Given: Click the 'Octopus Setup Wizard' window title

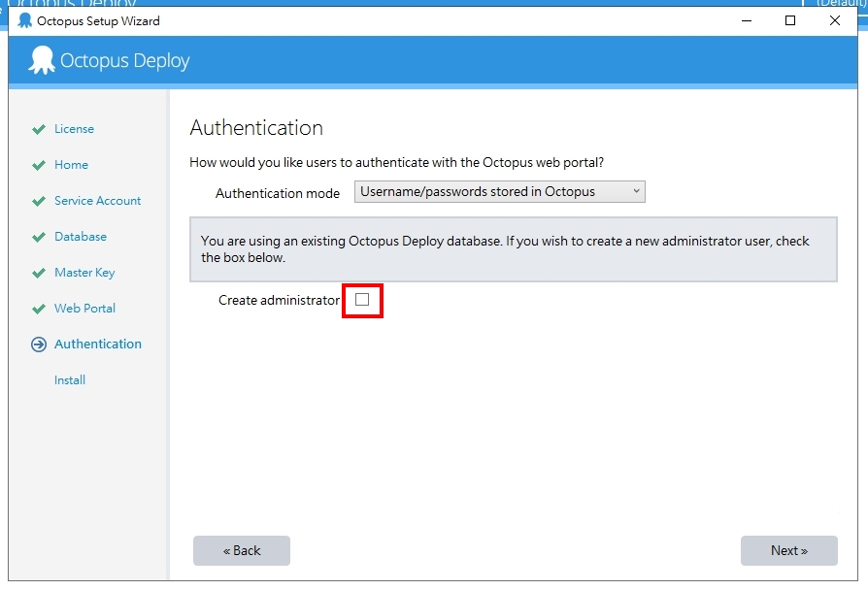Looking at the screenshot, I should click(x=98, y=21).
